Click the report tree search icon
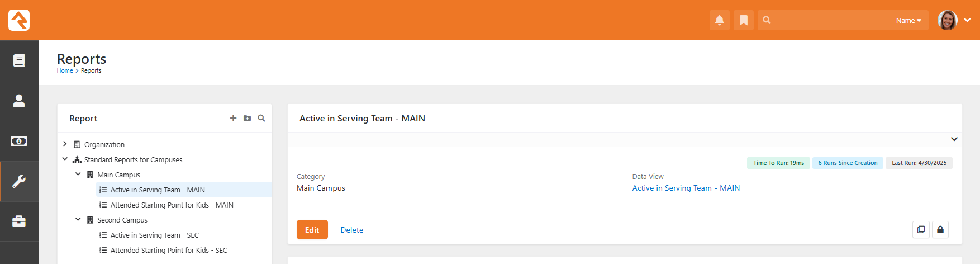Screen dimensions: 980x264 tap(261, 118)
